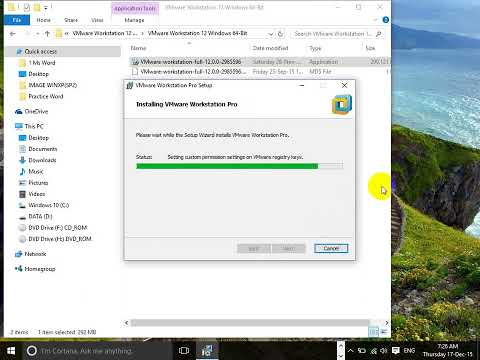Open the network tray icon
Viewport: 480px width, 360px height.
[374, 351]
